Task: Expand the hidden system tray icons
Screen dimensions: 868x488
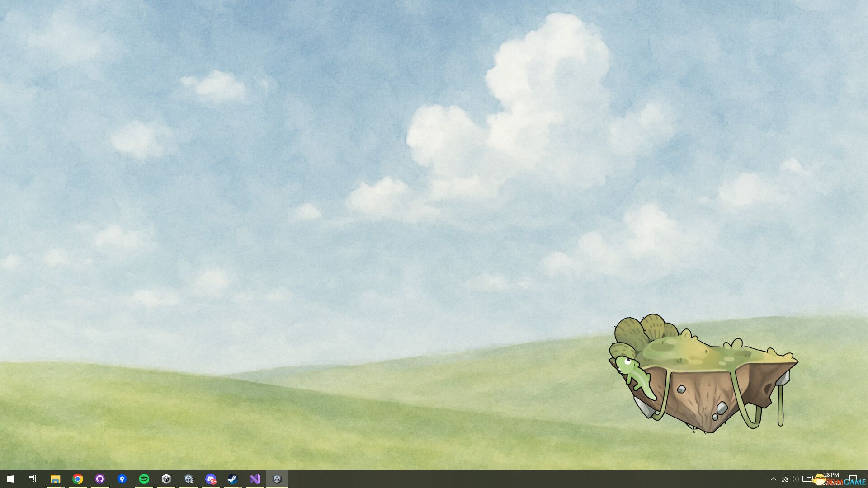Action: point(774,479)
